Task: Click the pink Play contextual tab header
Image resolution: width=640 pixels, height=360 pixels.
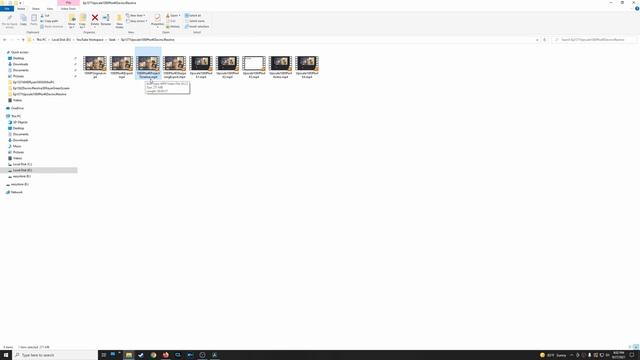Action: click(x=68, y=3)
